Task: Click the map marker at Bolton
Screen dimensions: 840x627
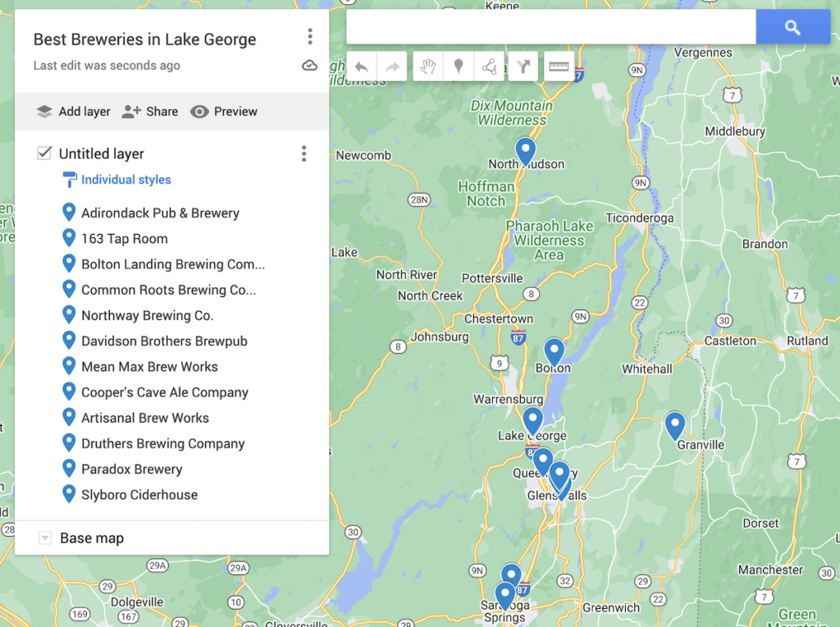Action: click(x=554, y=351)
